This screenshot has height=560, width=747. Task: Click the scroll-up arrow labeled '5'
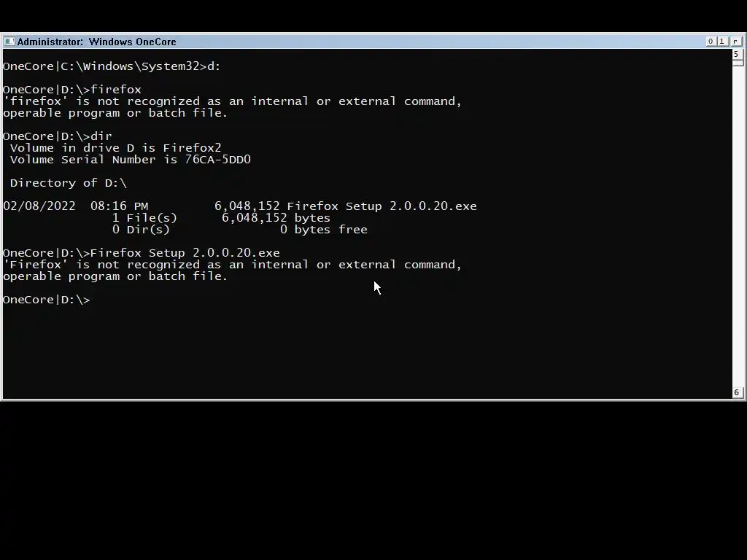(x=737, y=54)
